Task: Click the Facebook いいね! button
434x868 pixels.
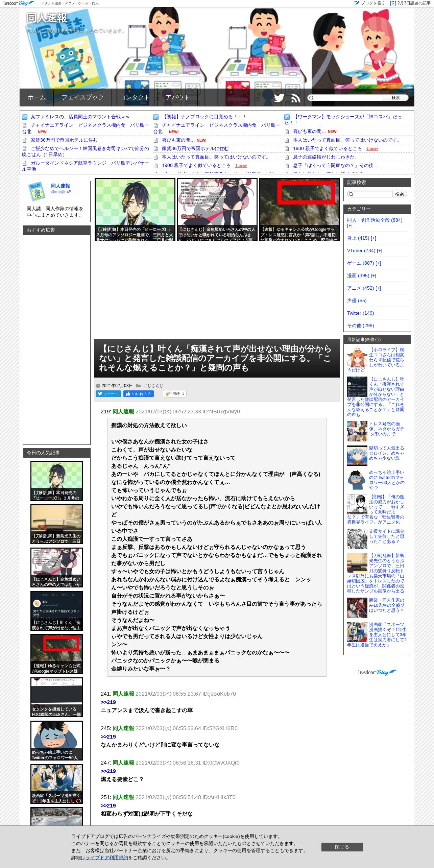Action: pyautogui.click(x=139, y=394)
